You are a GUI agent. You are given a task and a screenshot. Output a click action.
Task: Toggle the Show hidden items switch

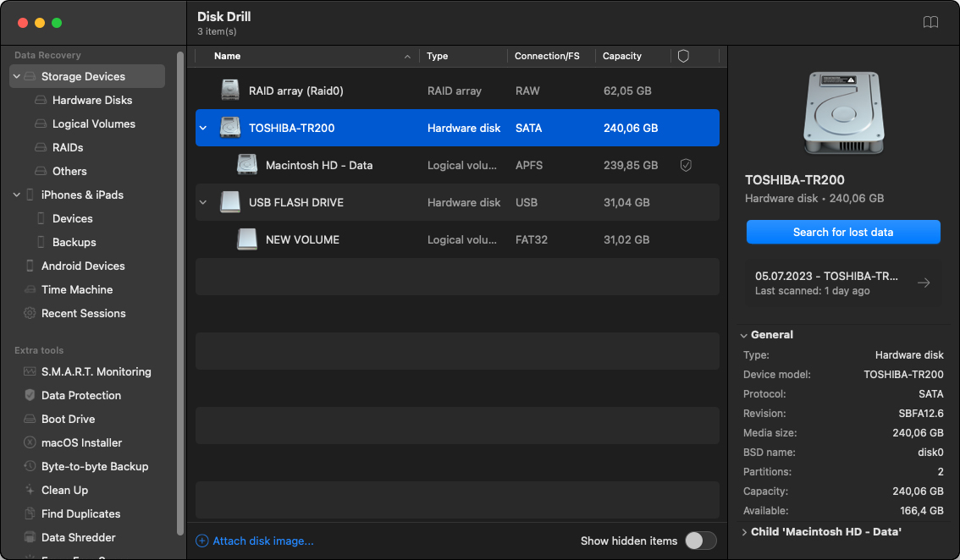pos(700,541)
